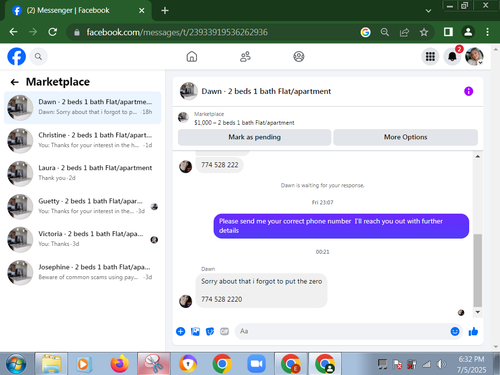Click Google icon in address bar

pos(365,32)
